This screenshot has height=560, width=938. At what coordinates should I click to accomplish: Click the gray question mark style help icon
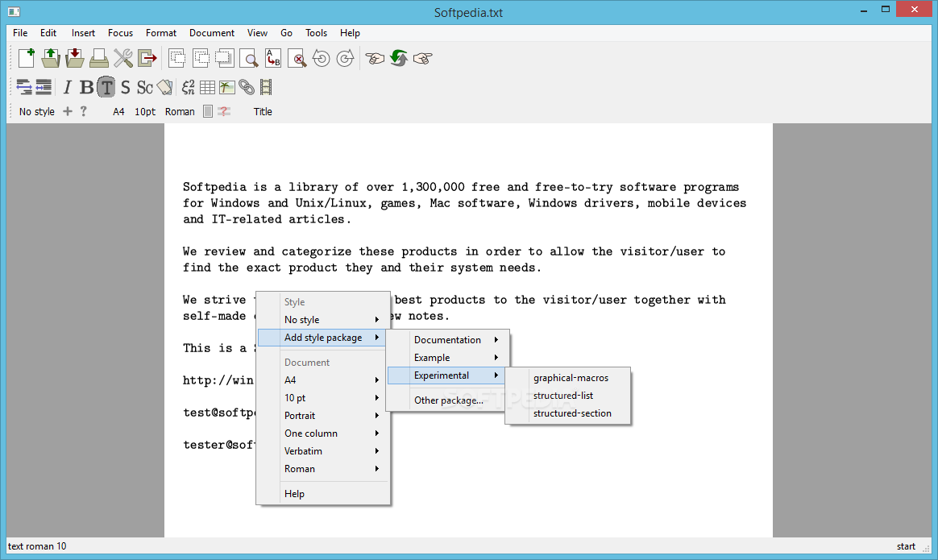(83, 111)
